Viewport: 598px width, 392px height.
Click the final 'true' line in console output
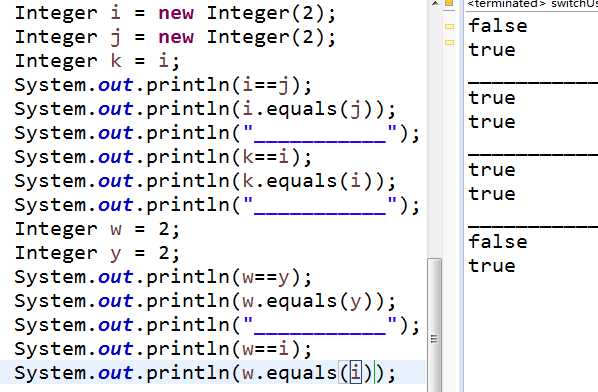[492, 266]
